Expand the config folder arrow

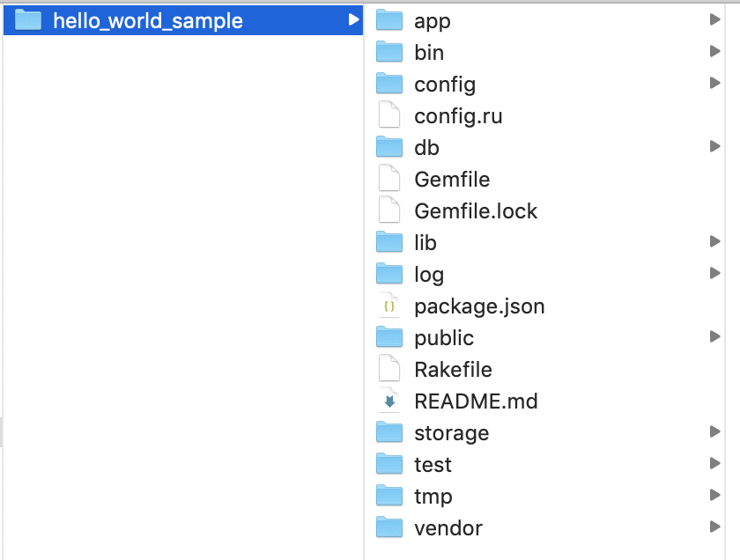[714, 84]
